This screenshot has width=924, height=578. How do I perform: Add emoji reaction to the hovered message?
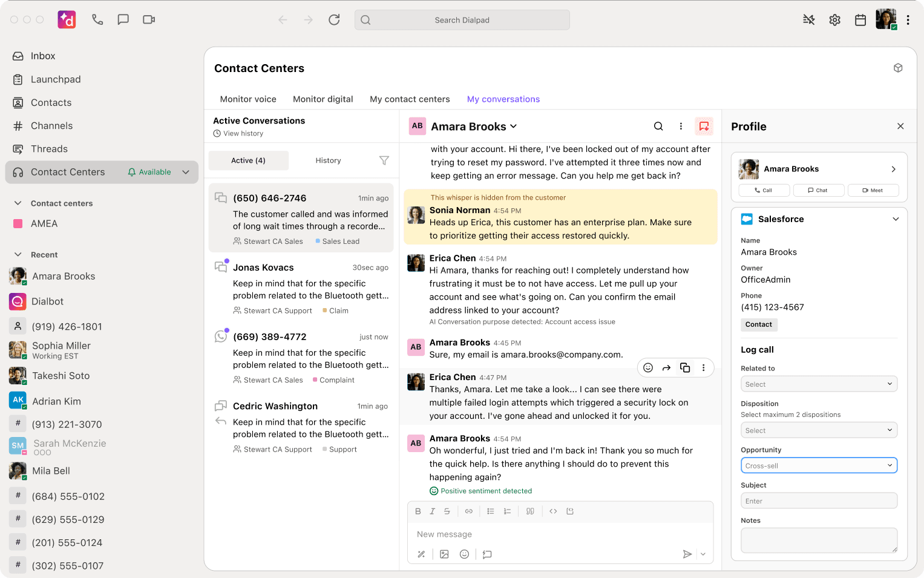coord(648,368)
